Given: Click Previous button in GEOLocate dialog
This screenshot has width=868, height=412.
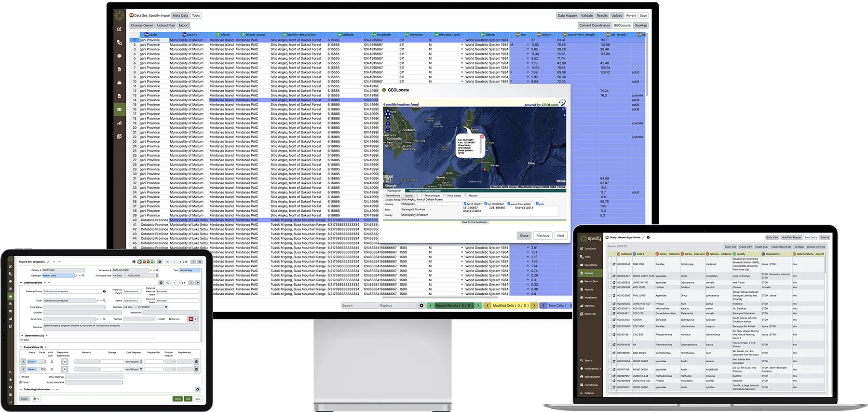Looking at the screenshot, I should click(x=543, y=236).
